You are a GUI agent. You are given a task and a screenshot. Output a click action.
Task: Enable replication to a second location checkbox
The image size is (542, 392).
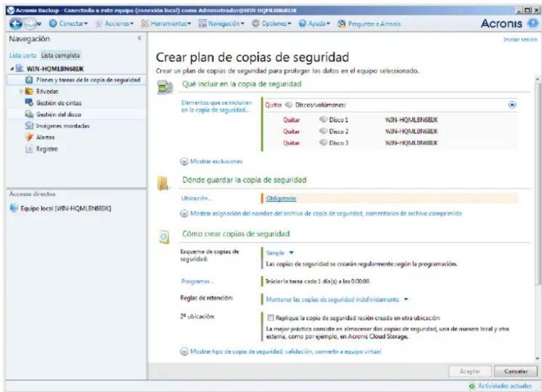(x=270, y=318)
